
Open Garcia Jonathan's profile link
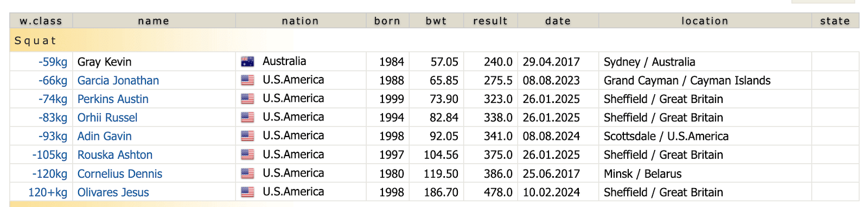pyautogui.click(x=118, y=80)
